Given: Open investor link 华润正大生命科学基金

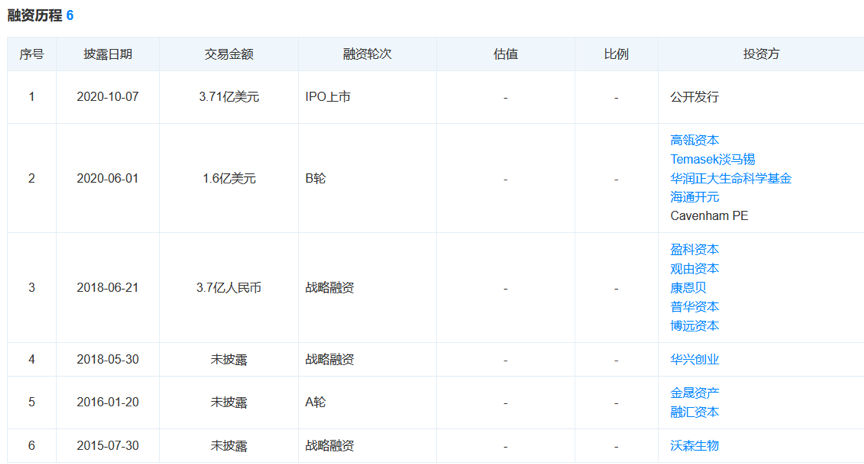Looking at the screenshot, I should [x=731, y=178].
